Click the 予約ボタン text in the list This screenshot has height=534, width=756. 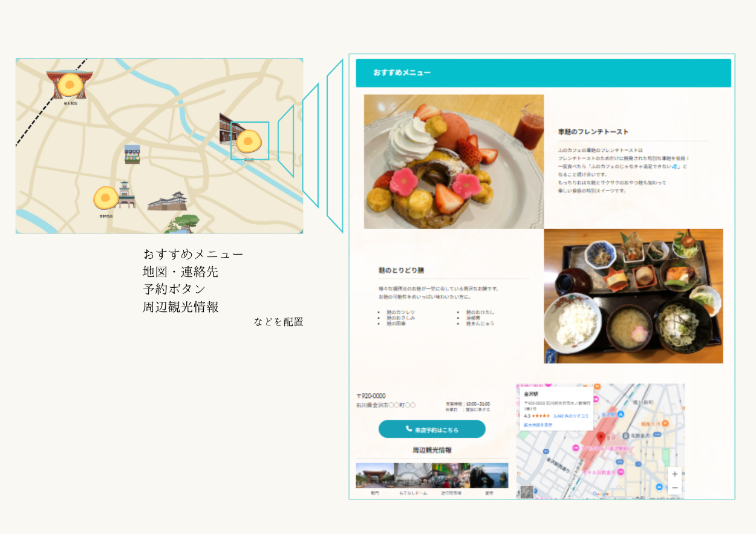174,288
